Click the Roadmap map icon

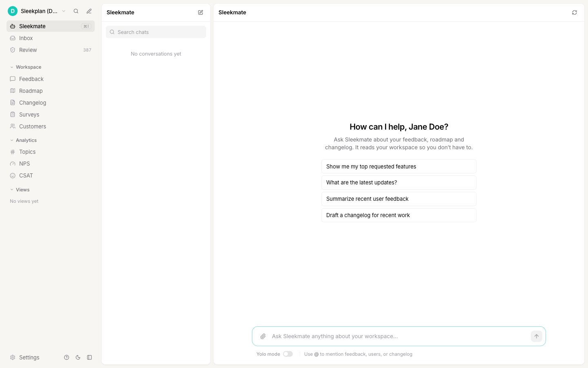tap(13, 91)
